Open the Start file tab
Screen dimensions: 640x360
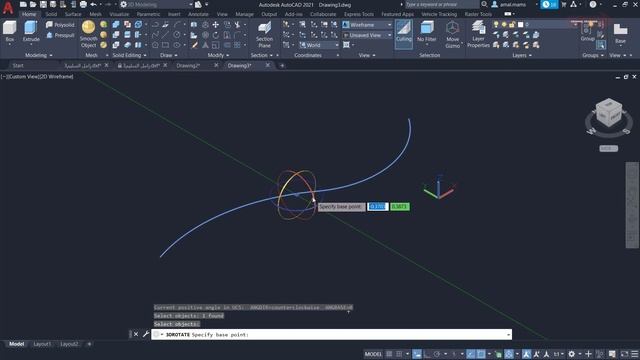tap(18, 65)
